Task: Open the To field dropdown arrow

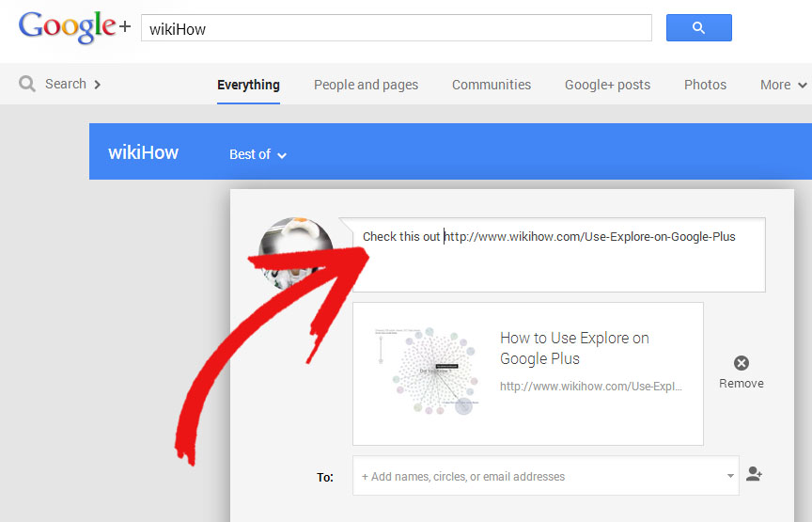Action: (730, 476)
